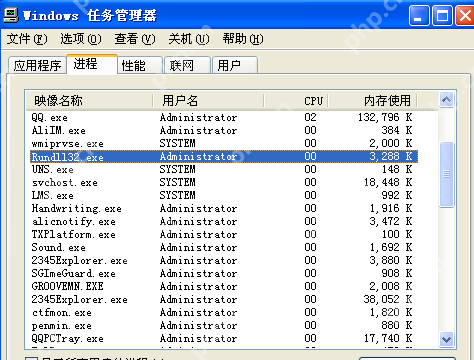Click the 17,740 K memory value

[x=388, y=338]
